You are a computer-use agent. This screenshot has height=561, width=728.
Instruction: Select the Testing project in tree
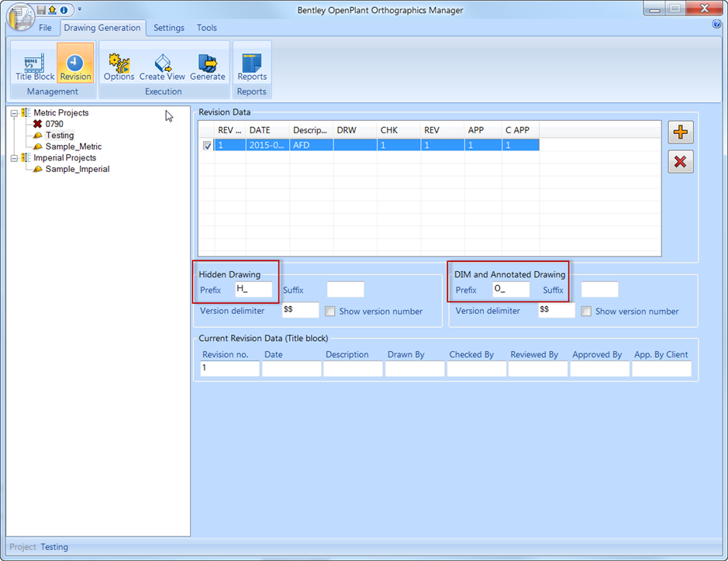(x=60, y=135)
